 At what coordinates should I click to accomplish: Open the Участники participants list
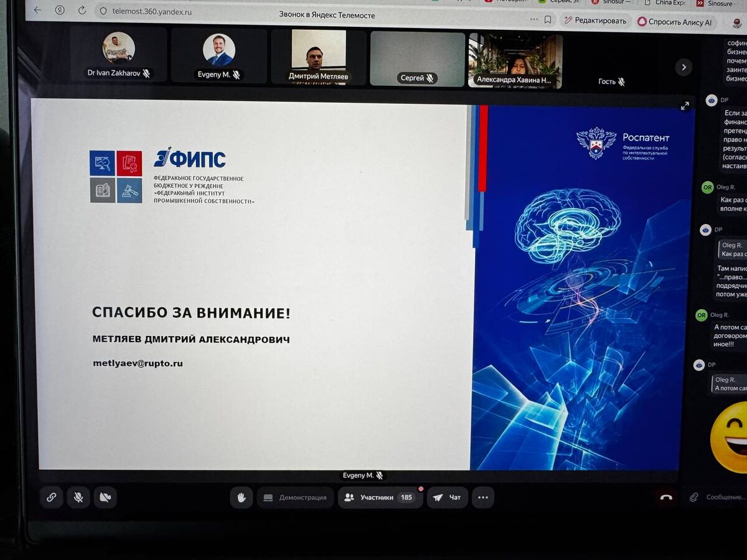(380, 497)
